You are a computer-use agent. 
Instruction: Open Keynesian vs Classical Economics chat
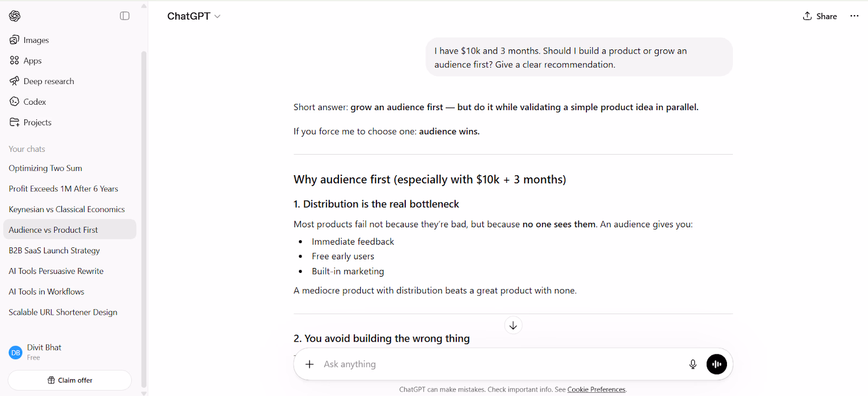click(69, 209)
